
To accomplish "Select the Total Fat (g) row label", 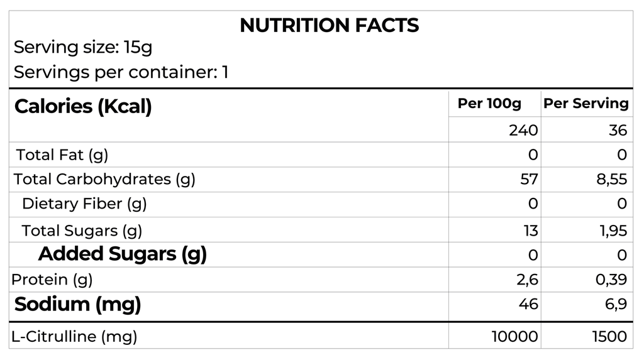I will click(x=62, y=155).
